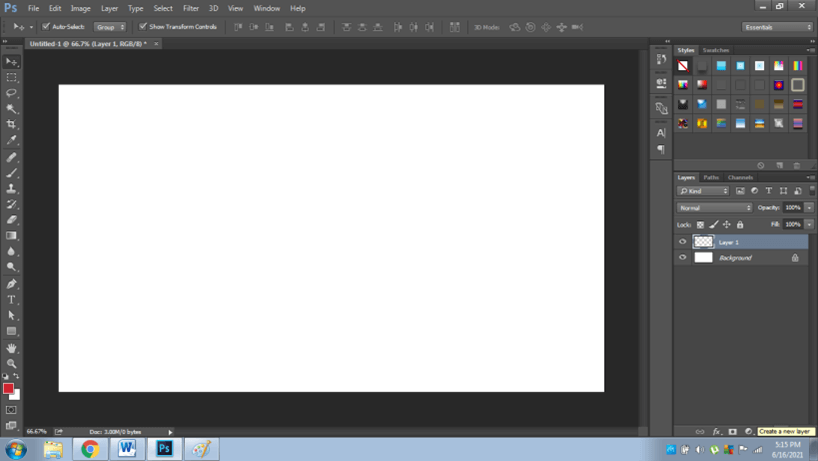
Task: Hide Layer 1 using eye icon
Action: (x=683, y=242)
